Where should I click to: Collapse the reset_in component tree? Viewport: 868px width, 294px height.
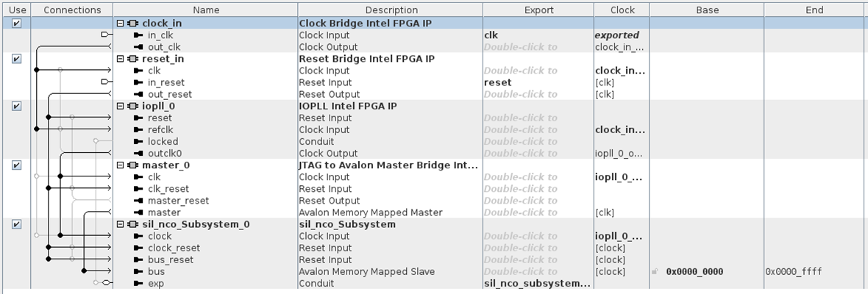[x=120, y=59]
